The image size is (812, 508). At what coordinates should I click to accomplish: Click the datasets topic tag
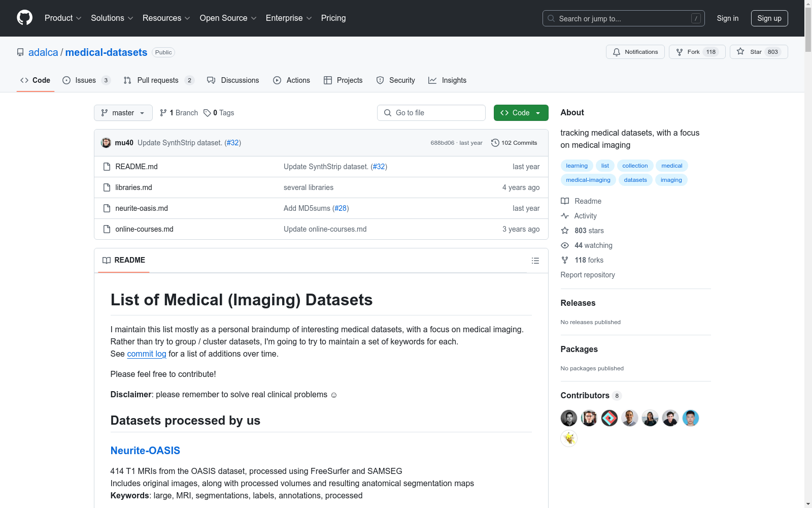(x=635, y=180)
